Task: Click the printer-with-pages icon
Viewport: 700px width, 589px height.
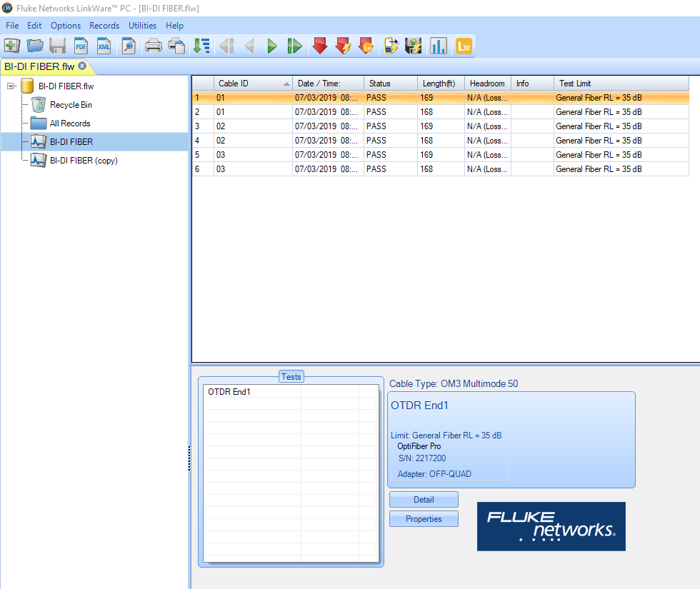Action: (x=177, y=46)
